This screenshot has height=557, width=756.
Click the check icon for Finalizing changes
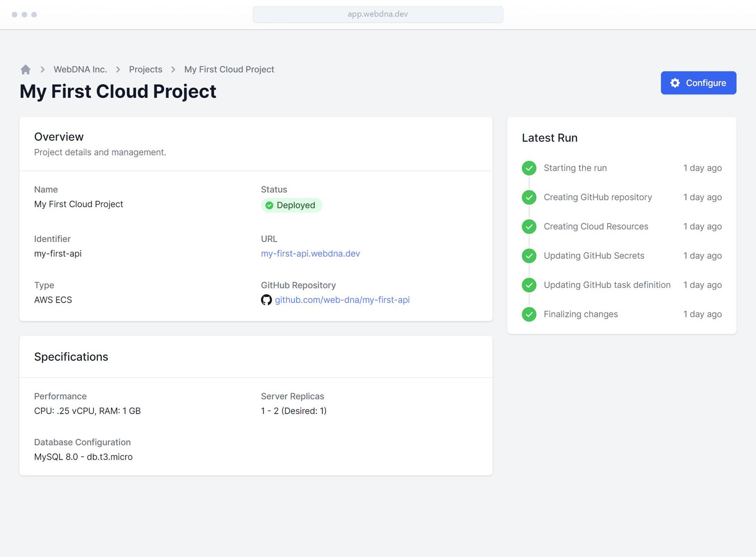(529, 314)
